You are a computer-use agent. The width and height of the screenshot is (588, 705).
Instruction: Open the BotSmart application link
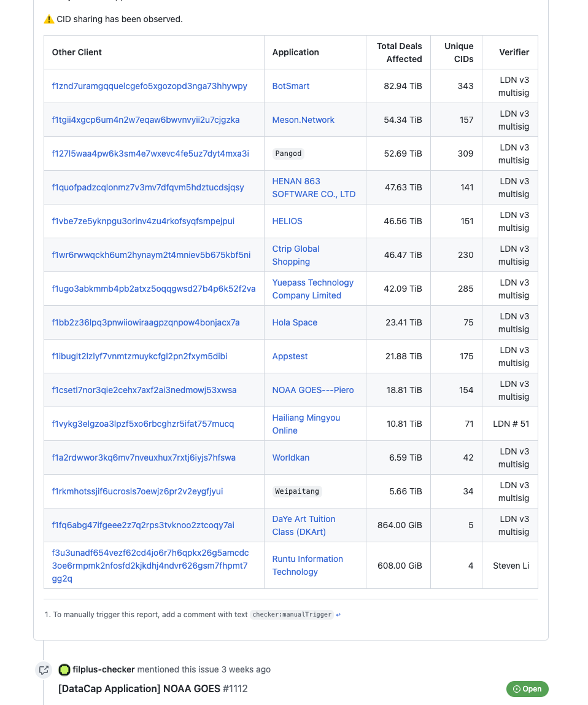pos(290,86)
